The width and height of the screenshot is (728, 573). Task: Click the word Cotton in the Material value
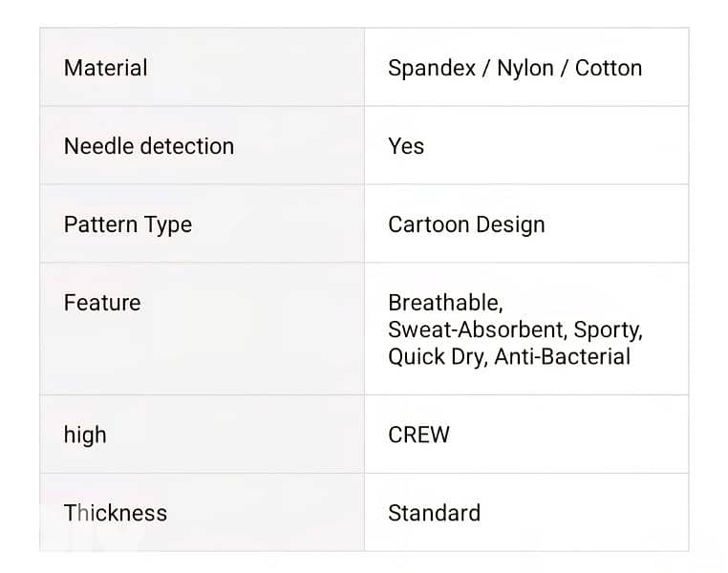pos(609,68)
